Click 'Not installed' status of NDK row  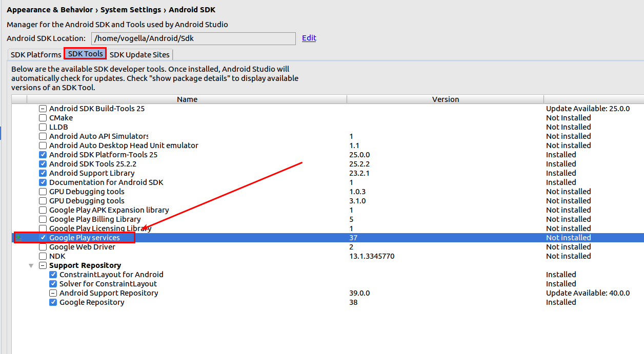pos(568,256)
